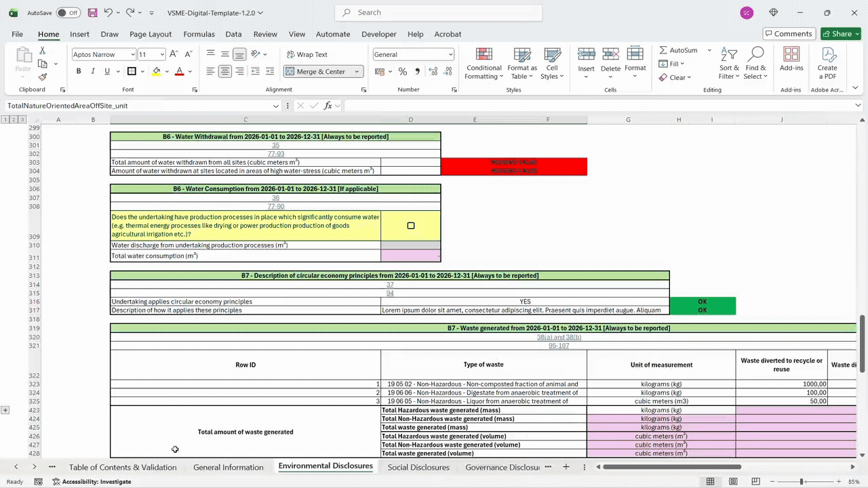This screenshot has height=488, width=868.
Task: Decrease font size icon
Action: tap(187, 54)
